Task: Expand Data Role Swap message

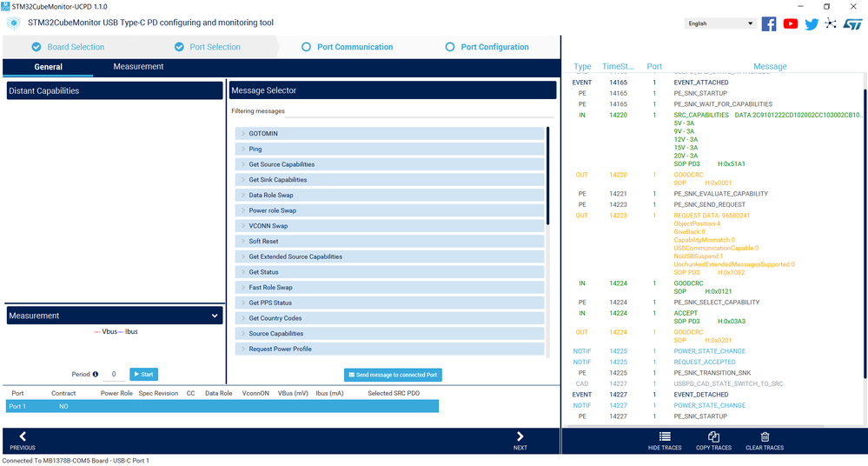Action: [x=389, y=195]
